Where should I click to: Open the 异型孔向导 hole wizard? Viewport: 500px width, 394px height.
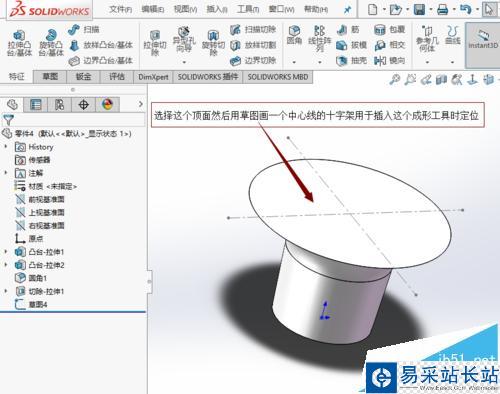click(x=184, y=40)
